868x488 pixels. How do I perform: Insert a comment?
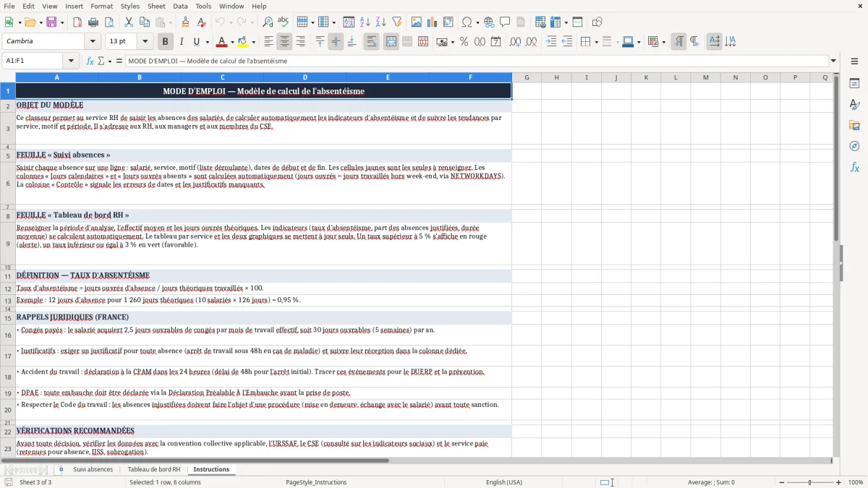[x=505, y=22]
